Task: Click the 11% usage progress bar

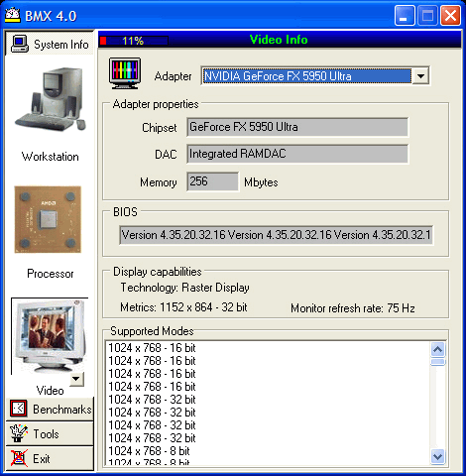Action: pos(134,41)
